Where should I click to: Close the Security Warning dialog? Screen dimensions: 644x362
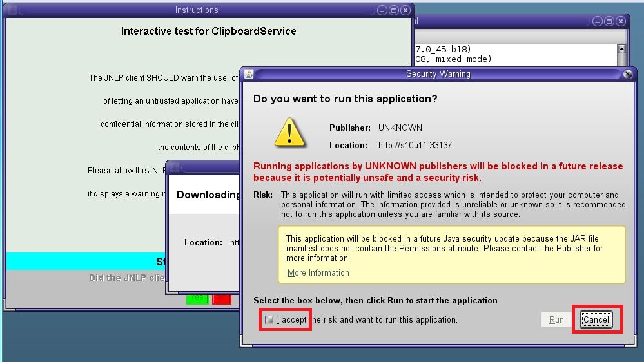[628, 75]
